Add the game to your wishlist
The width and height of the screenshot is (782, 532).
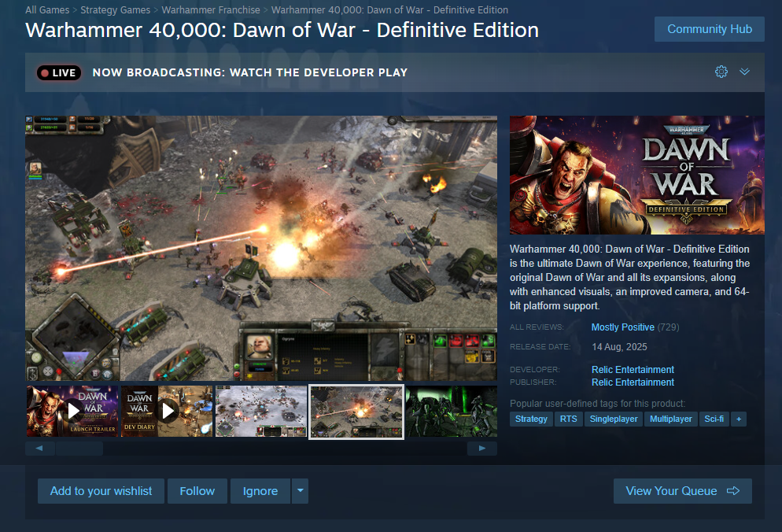coord(101,491)
